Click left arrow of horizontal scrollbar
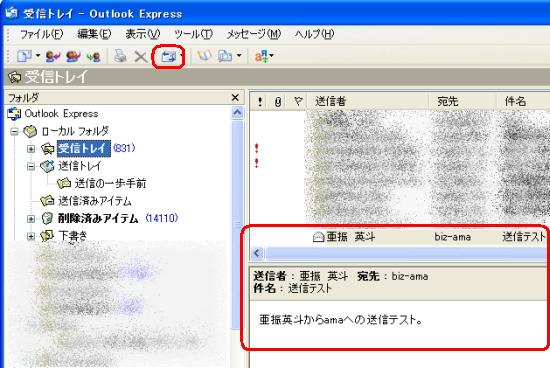Screen dimensions: 550x368 click(x=257, y=253)
